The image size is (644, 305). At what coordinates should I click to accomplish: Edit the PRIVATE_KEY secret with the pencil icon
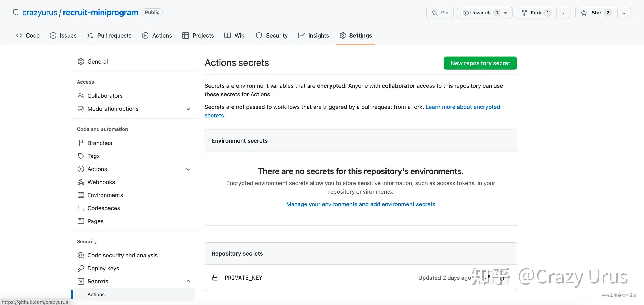tap(488, 278)
